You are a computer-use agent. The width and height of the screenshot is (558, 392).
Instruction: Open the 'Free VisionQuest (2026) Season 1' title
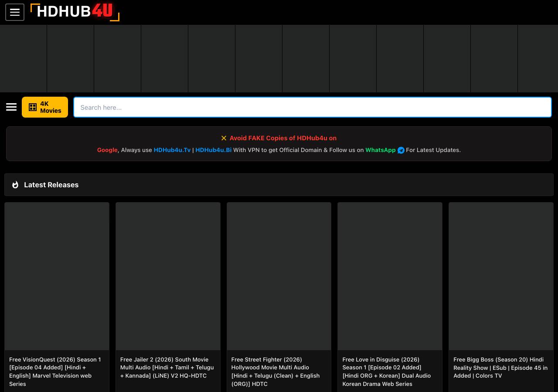[x=55, y=372]
